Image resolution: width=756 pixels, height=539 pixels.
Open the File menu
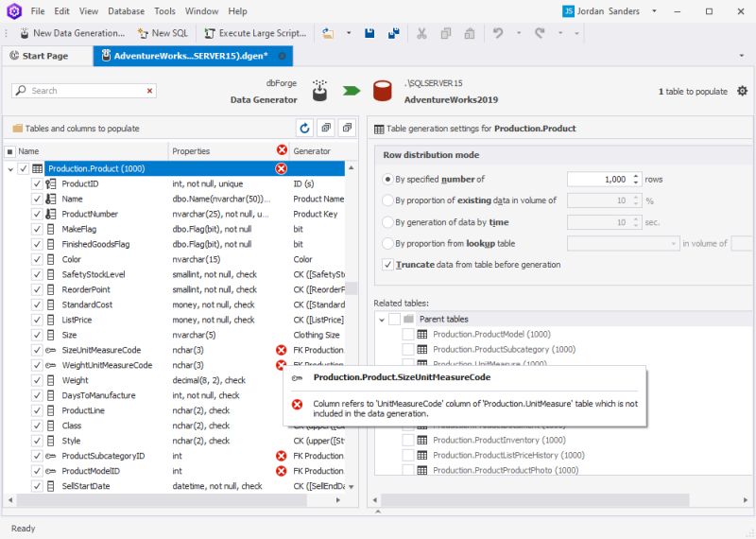pos(38,11)
